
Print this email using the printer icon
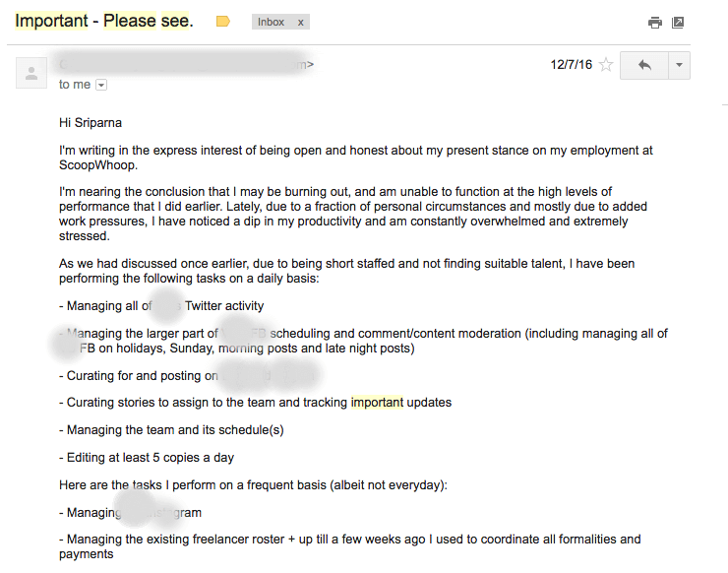tap(655, 23)
